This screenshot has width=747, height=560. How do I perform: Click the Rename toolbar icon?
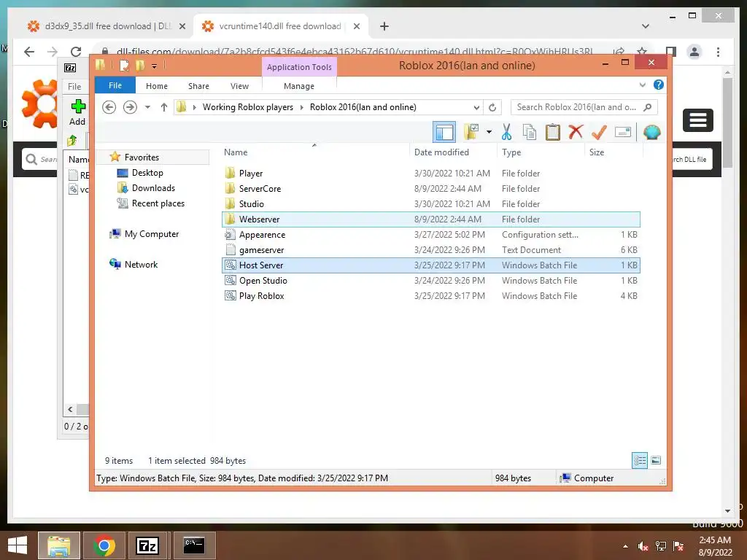623,132
